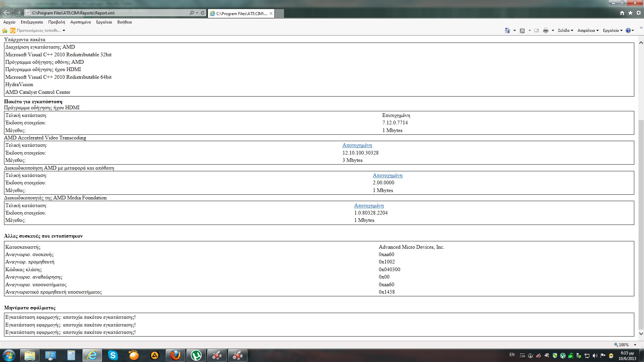The image size is (644, 362).
Task: Open uTorrent from the taskbar
Action: pyautogui.click(x=196, y=355)
